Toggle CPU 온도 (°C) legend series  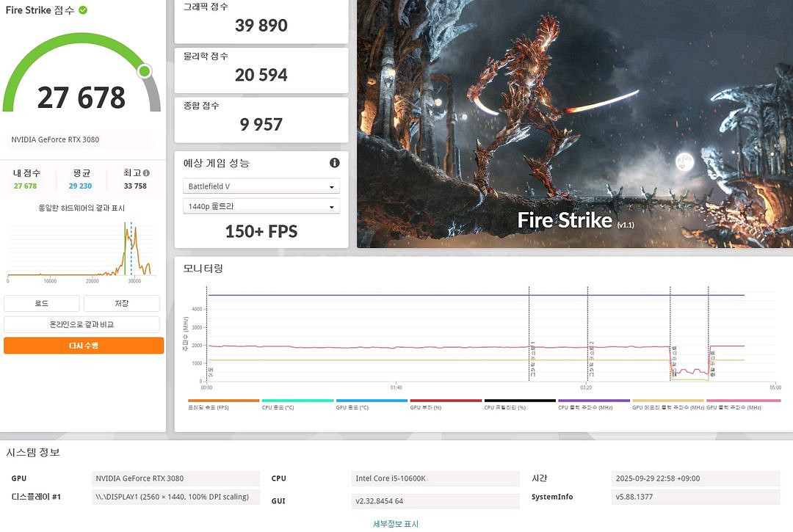(297, 404)
